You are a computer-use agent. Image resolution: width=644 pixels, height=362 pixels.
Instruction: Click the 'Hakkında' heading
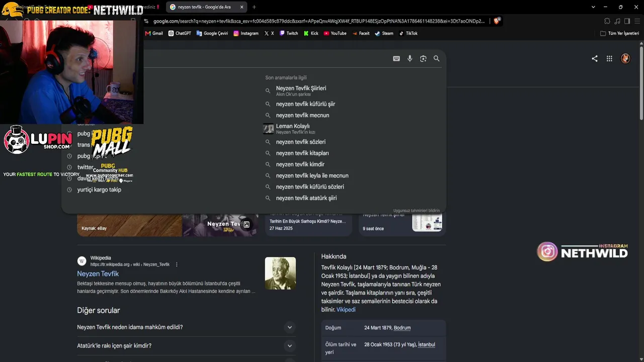coord(334,256)
